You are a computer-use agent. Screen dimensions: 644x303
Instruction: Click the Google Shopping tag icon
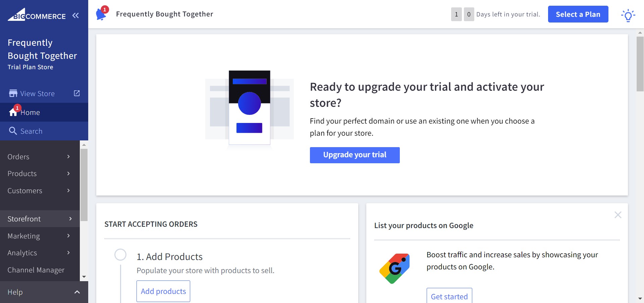394,268
